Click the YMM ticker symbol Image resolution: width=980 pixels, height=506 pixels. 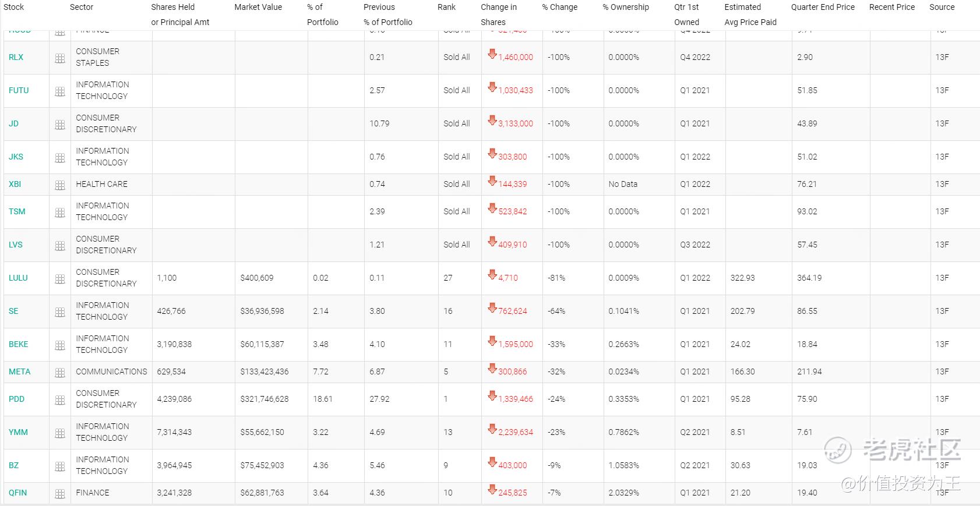click(18, 432)
